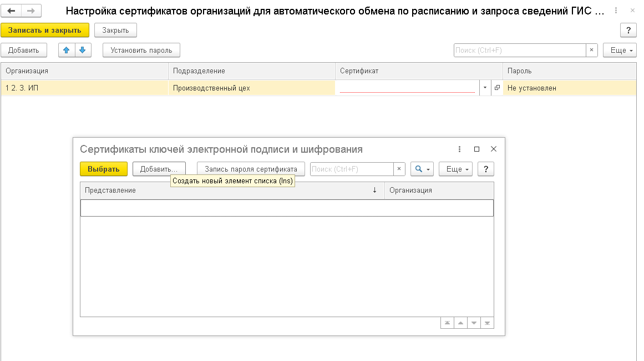Click the forward navigation arrow
The width and height of the screenshot is (644, 361).
(x=31, y=11)
